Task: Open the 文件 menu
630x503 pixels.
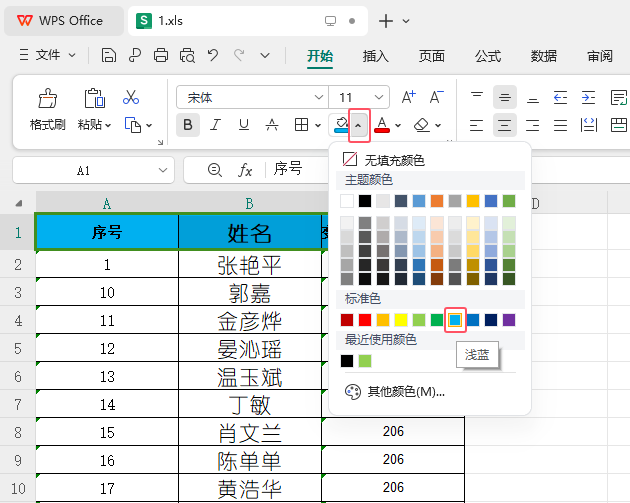Action: [x=47, y=55]
